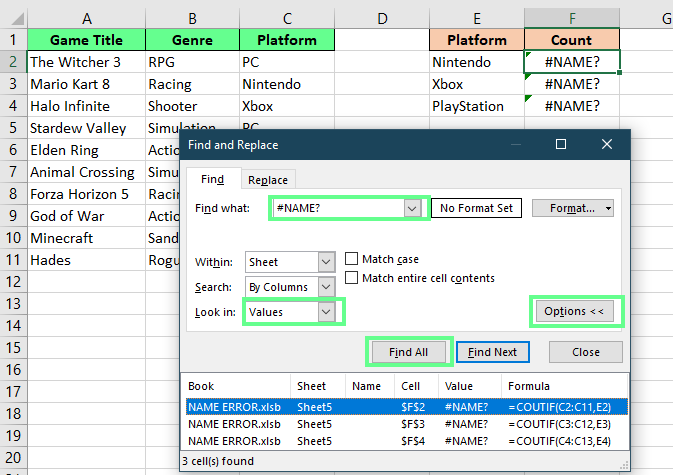
Task: Select the Find tab
Action: click(212, 180)
